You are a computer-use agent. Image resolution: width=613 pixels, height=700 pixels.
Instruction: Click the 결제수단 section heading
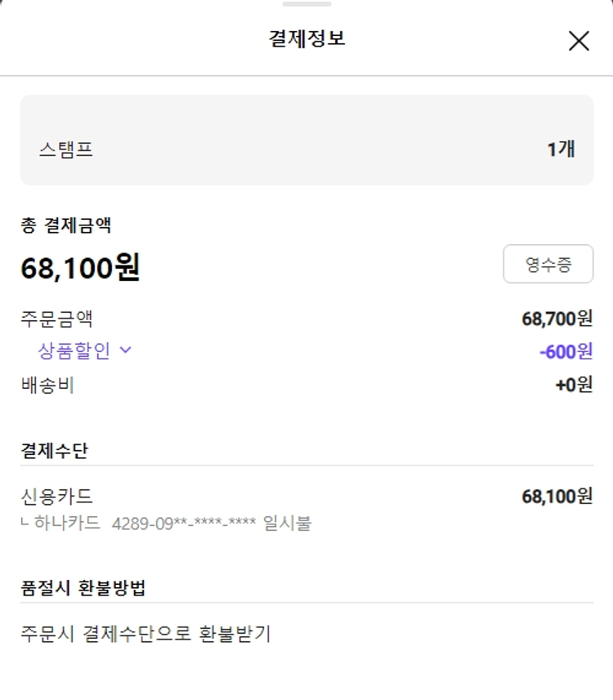tap(54, 450)
